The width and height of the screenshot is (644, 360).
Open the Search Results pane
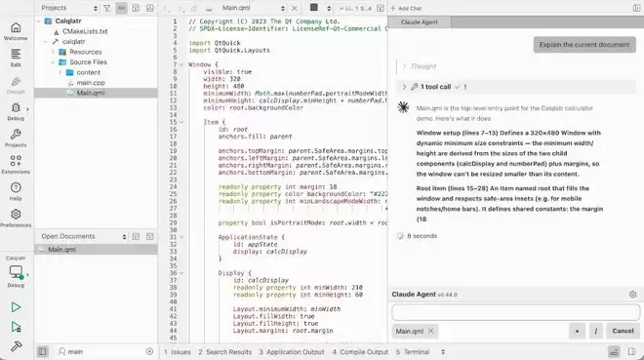pyautogui.click(x=224, y=352)
